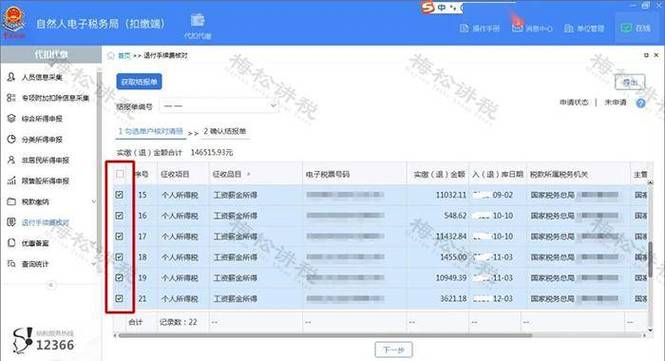This screenshot has width=665, height=361.
Task: Select the 代扣代缴 module icon in header
Action: click(198, 25)
